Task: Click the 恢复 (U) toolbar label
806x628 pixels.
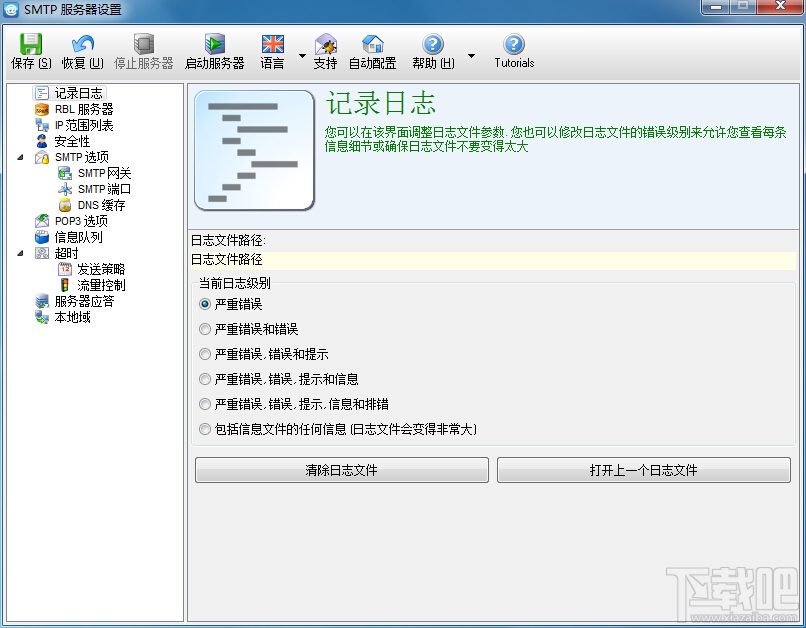Action: (83, 63)
